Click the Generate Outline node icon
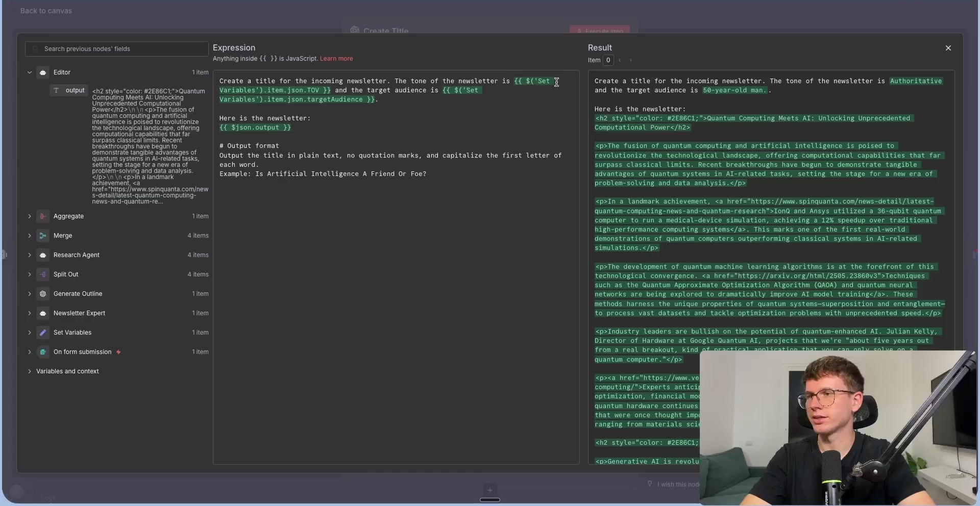The width and height of the screenshot is (980, 506). click(x=43, y=294)
